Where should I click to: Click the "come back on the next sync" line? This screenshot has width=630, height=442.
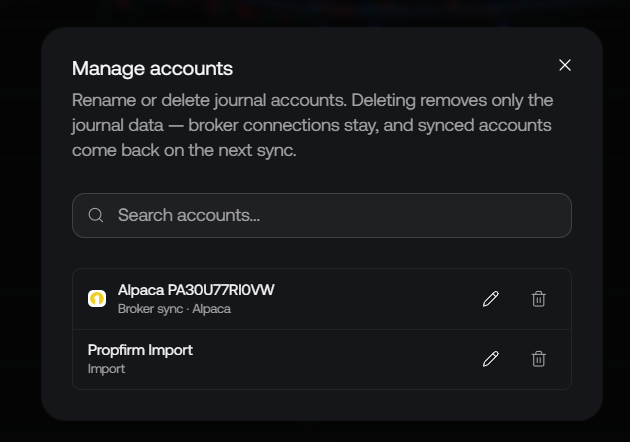(x=184, y=150)
